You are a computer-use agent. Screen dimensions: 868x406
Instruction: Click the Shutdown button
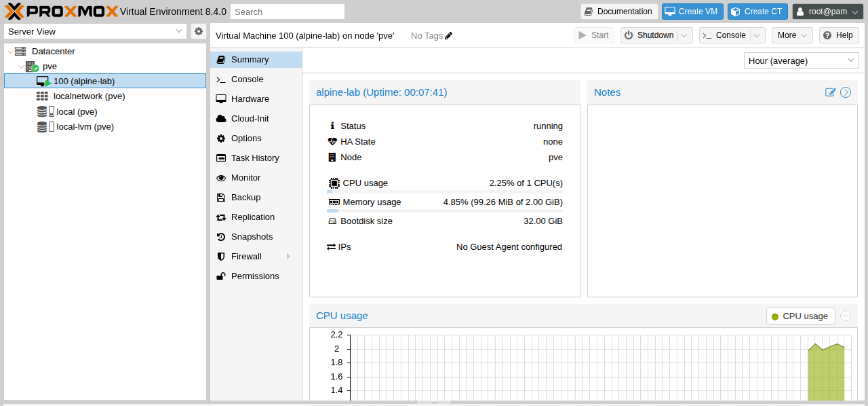click(x=650, y=35)
